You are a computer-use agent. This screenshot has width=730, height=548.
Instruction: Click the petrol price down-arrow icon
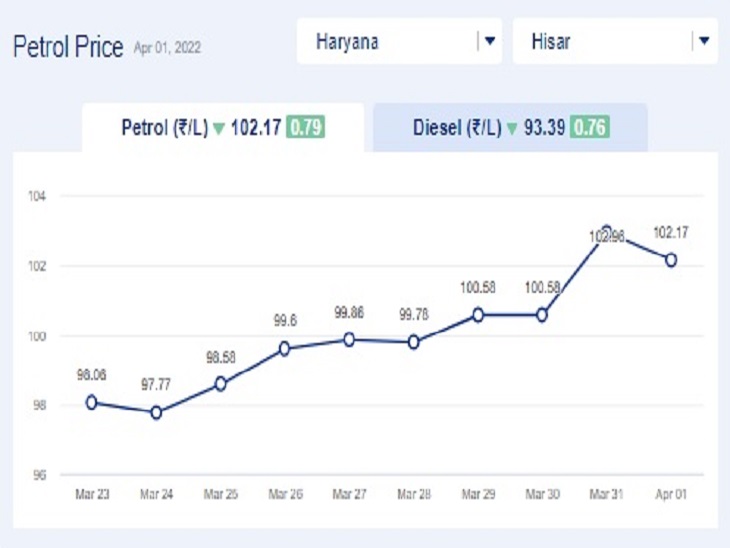[x=219, y=129]
